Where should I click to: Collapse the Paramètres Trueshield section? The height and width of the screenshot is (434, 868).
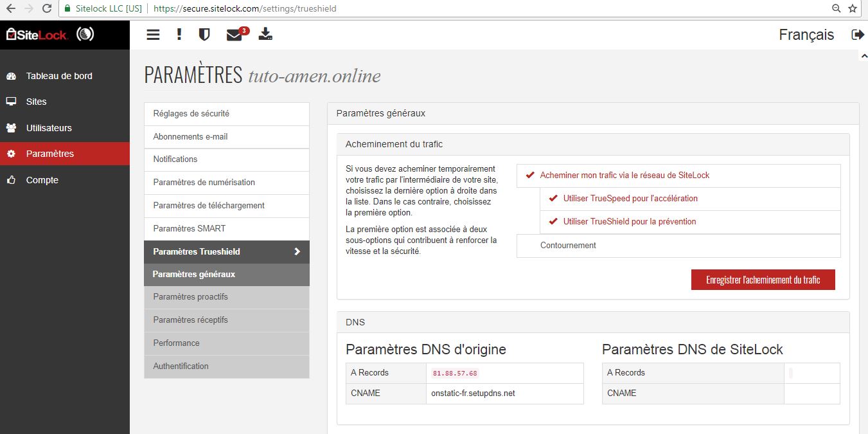click(x=226, y=252)
